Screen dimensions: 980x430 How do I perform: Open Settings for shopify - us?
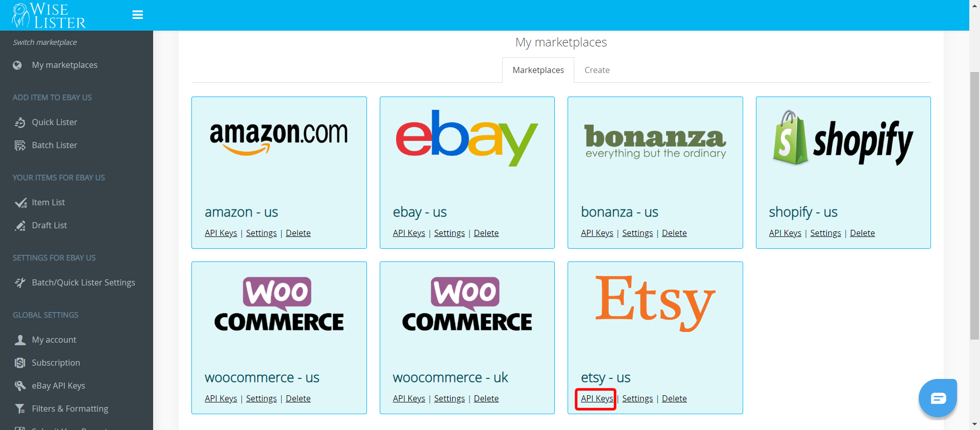825,233
